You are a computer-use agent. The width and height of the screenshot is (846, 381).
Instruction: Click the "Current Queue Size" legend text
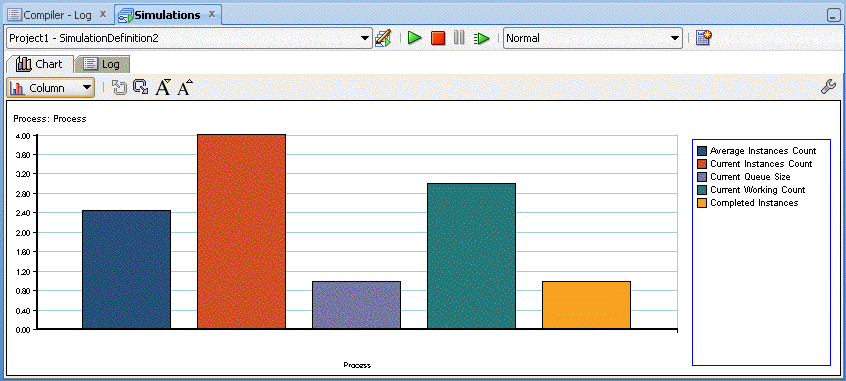750,177
